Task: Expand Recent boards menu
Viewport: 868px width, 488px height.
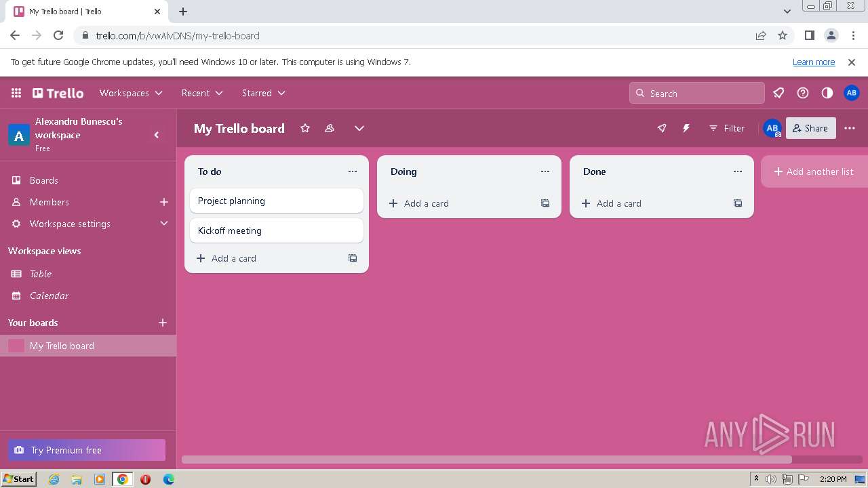Action: tap(202, 93)
